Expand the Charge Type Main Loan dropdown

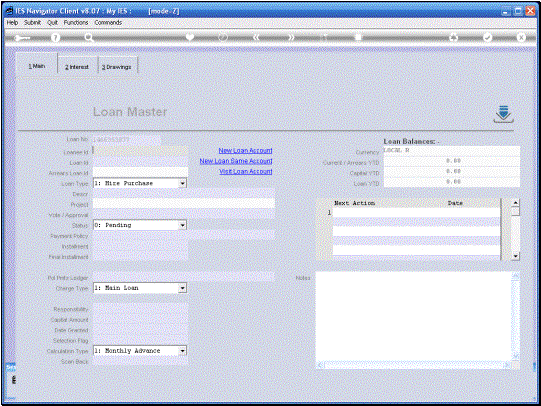pos(183,288)
